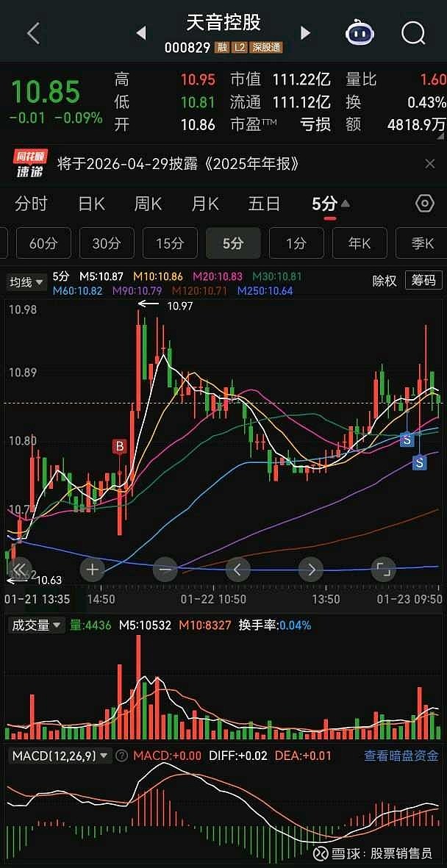The width and height of the screenshot is (447, 868).
Task: Open the robot AI assistant
Action: click(x=360, y=33)
